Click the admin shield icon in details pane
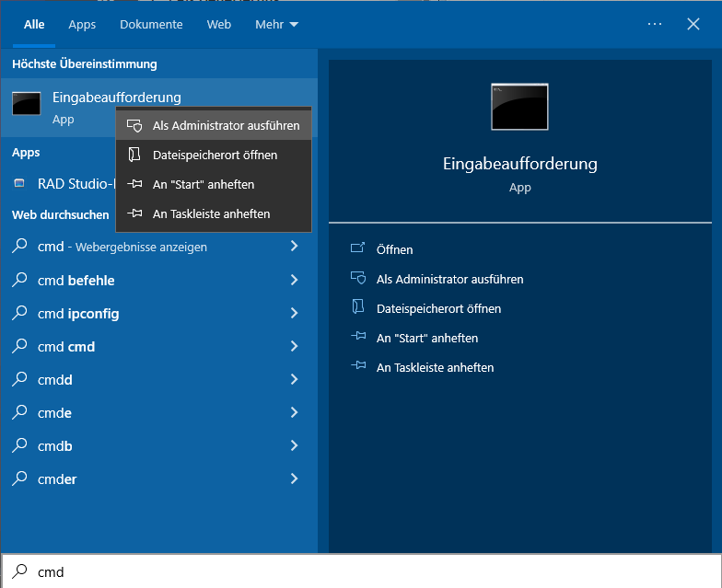Viewport: 722px width, 588px height. [x=358, y=278]
